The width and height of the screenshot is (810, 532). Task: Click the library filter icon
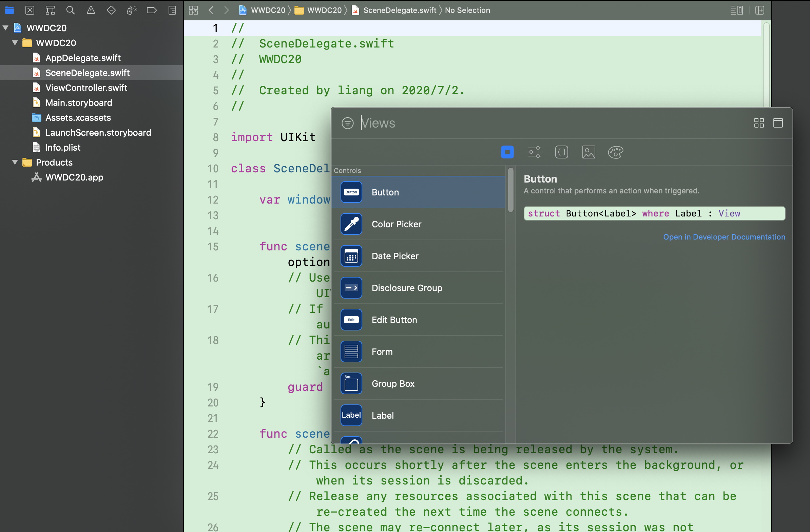pyautogui.click(x=347, y=123)
